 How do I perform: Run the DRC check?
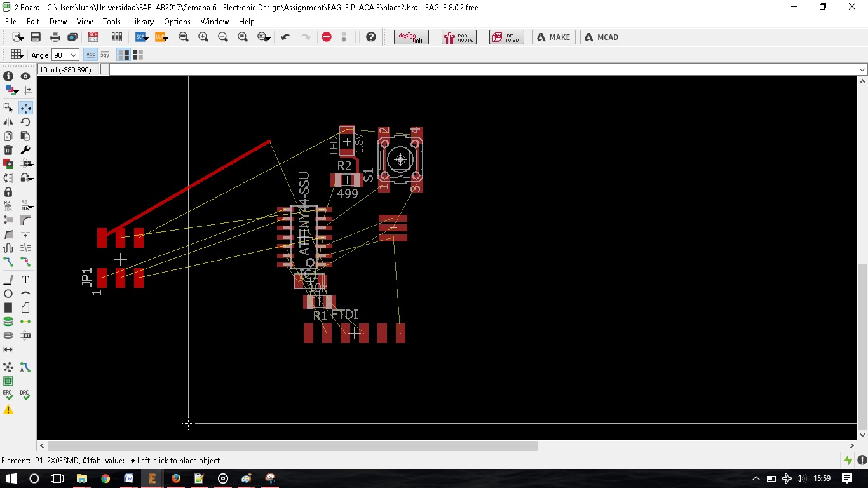coord(25,395)
